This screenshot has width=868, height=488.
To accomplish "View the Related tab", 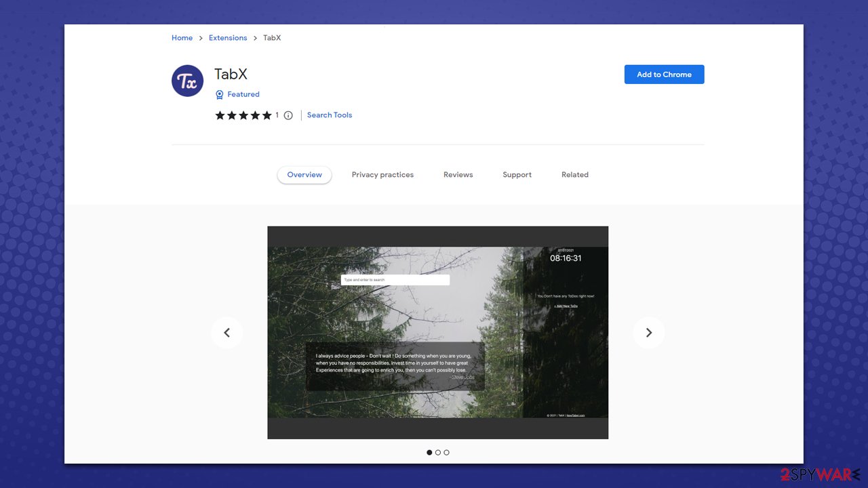I will pos(575,175).
